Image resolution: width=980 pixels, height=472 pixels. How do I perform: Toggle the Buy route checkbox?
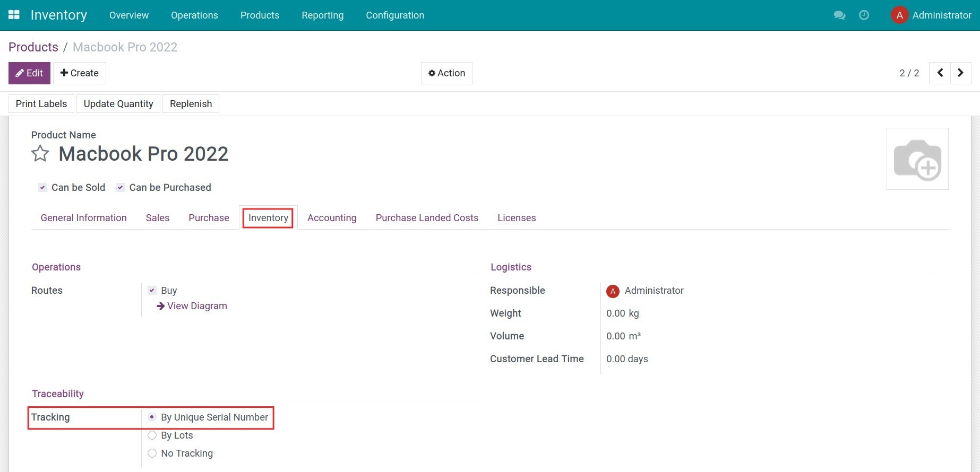tap(152, 291)
